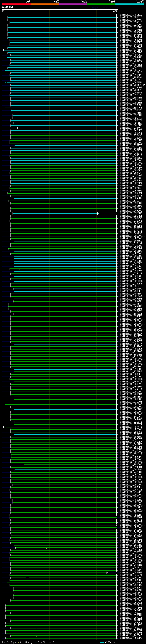Click the UniRef100_A5KE24 label
Screen dimensions: 146x644
click(x=131, y=193)
